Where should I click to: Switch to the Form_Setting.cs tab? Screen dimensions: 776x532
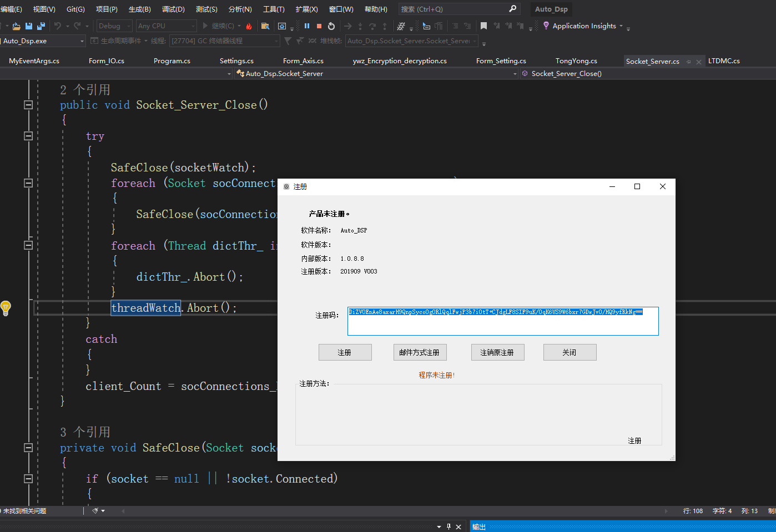pos(501,61)
